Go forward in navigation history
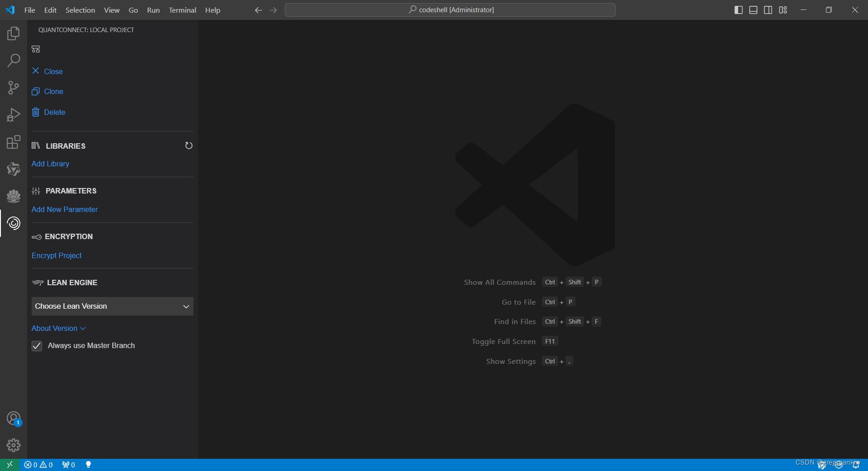 273,10
